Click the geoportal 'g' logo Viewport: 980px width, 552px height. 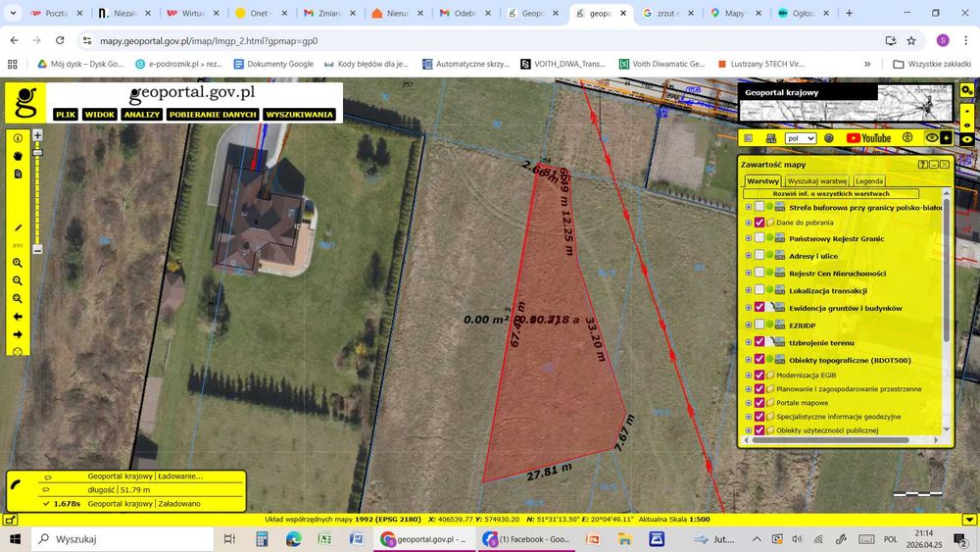pyautogui.click(x=25, y=103)
